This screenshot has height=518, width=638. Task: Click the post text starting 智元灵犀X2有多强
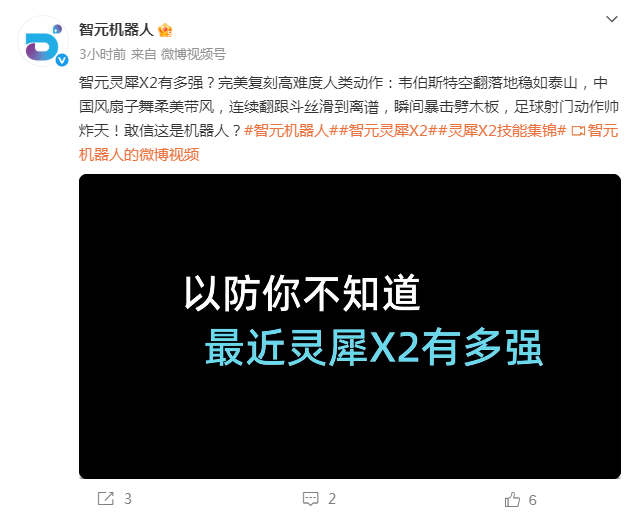[349, 107]
